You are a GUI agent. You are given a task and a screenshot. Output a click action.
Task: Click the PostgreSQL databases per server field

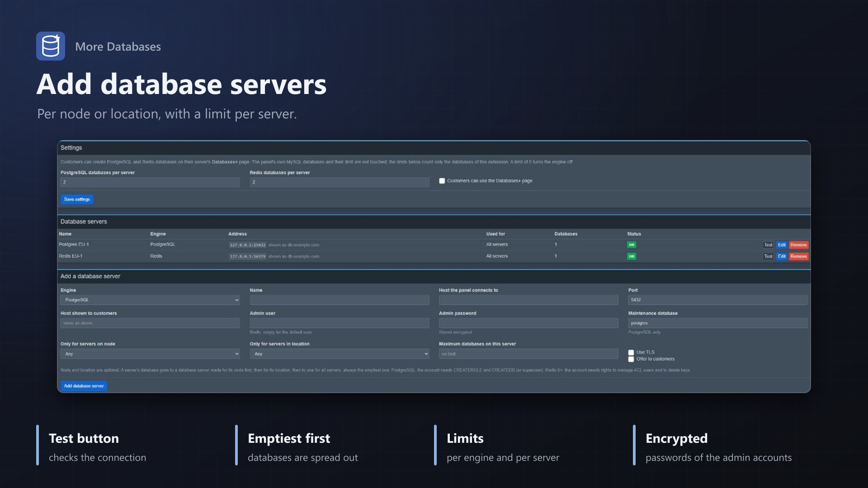click(150, 182)
